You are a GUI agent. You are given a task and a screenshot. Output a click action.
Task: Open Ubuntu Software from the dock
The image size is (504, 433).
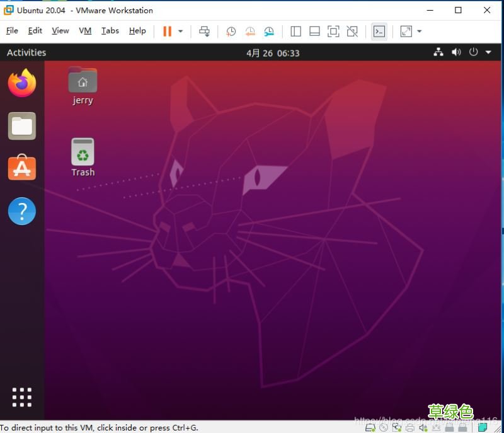pos(22,167)
